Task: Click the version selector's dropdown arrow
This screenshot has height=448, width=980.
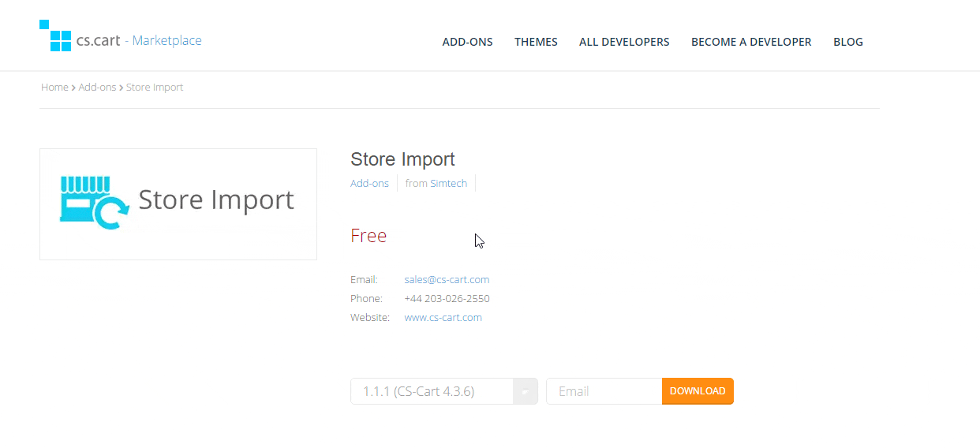Action: tap(525, 391)
